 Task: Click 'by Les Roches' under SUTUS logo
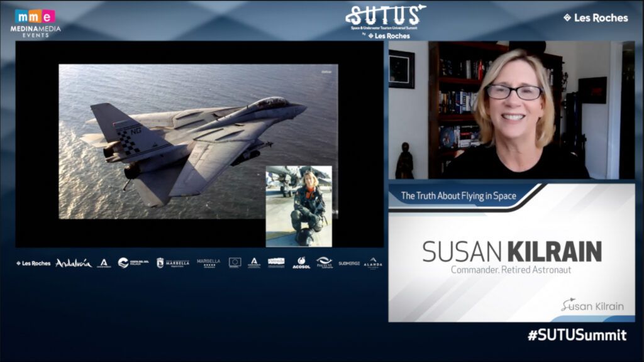click(x=386, y=36)
